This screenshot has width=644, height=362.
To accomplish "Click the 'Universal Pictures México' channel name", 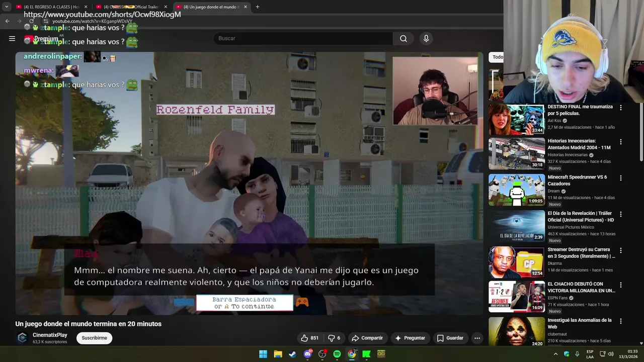I will [x=571, y=227].
